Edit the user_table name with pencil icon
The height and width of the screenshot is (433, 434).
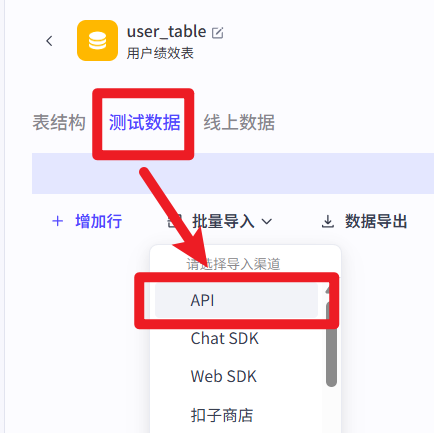tap(218, 33)
